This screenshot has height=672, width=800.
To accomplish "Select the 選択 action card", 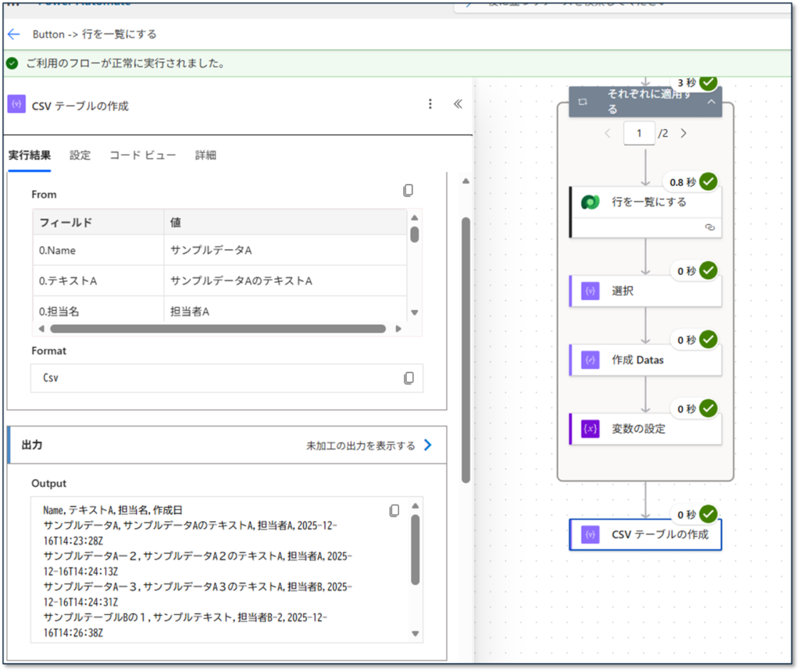I will point(645,291).
